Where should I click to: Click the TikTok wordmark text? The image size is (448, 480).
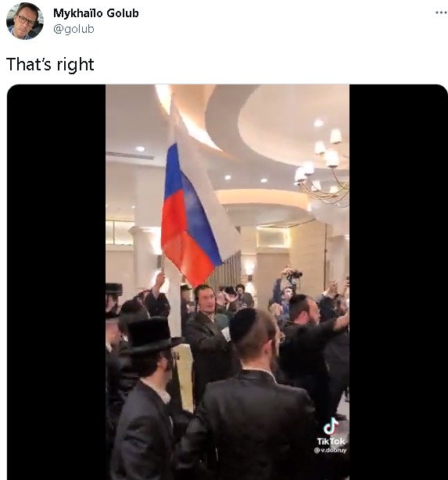tap(331, 441)
